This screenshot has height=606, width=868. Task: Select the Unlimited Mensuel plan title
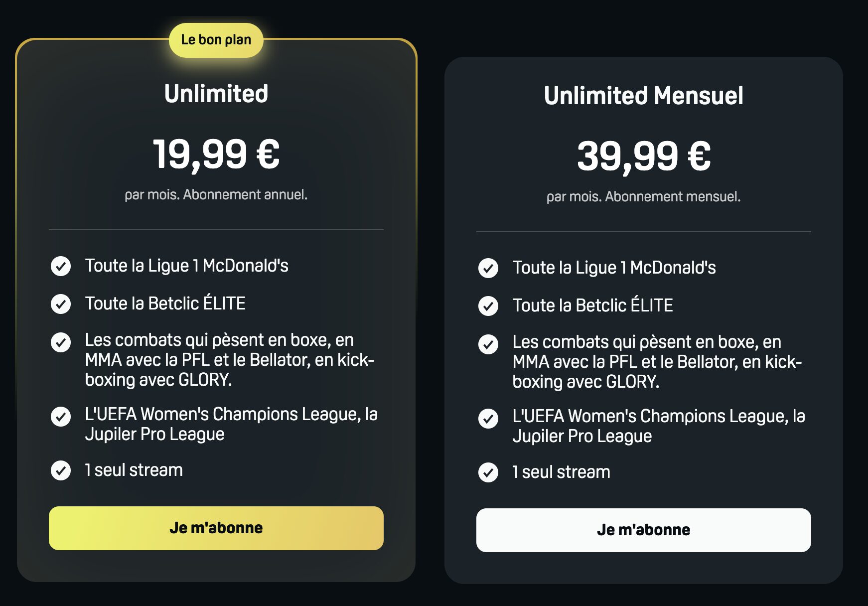pyautogui.click(x=644, y=96)
